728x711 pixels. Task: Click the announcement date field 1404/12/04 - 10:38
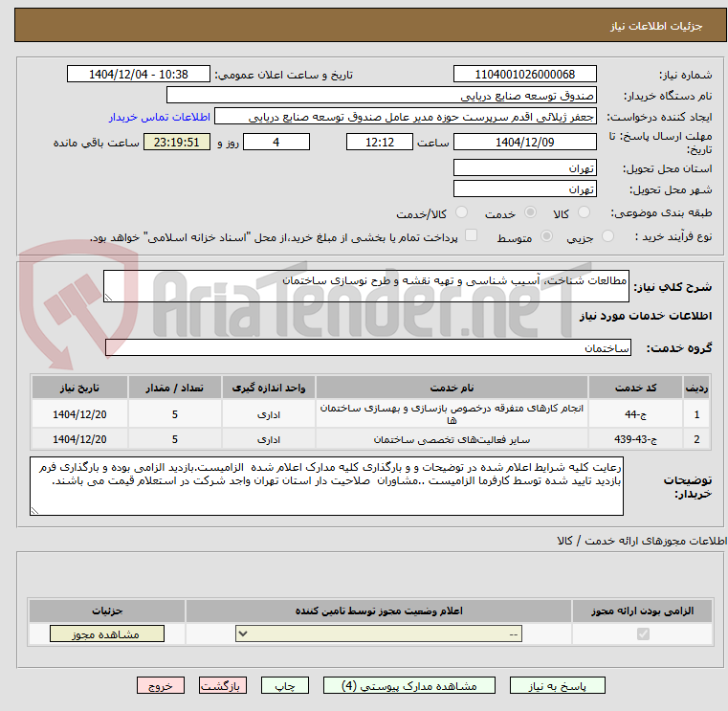[x=139, y=75]
